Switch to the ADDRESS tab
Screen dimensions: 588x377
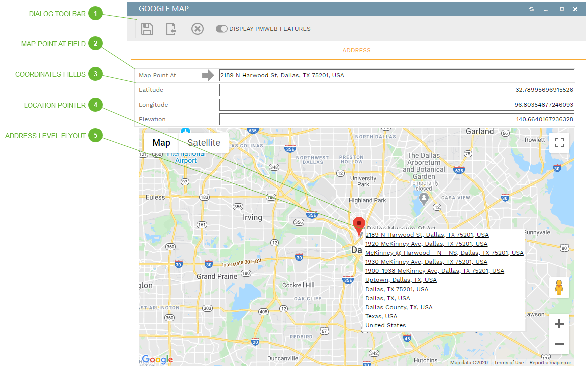(356, 50)
